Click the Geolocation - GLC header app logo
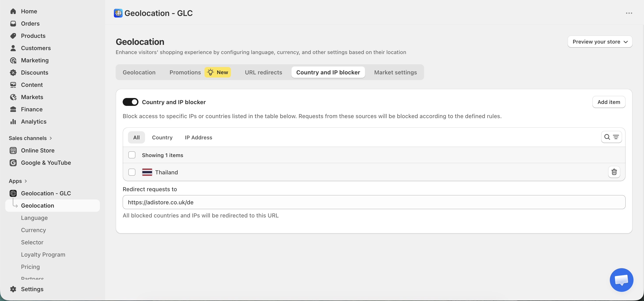Viewport: 644px width, 301px height. [118, 13]
